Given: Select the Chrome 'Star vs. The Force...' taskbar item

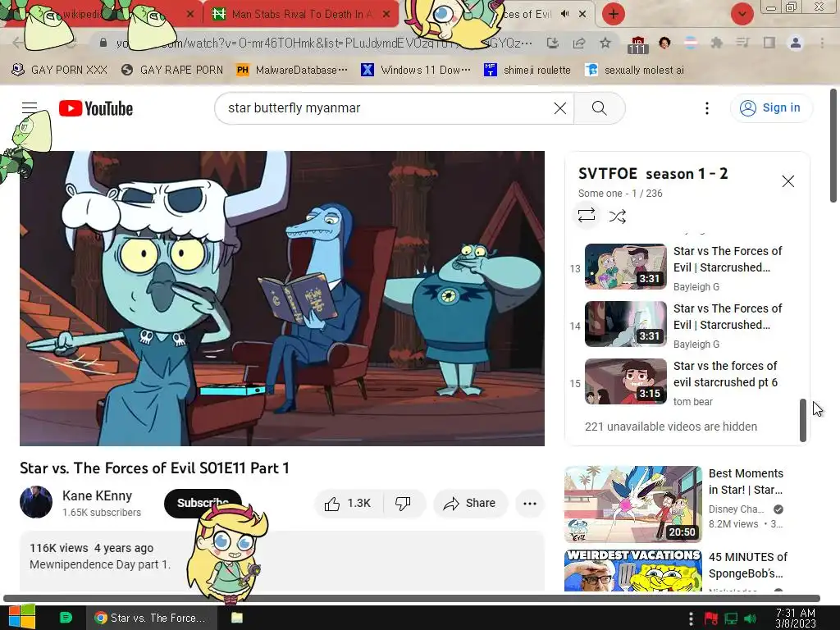Looking at the screenshot, I should coord(151,618).
